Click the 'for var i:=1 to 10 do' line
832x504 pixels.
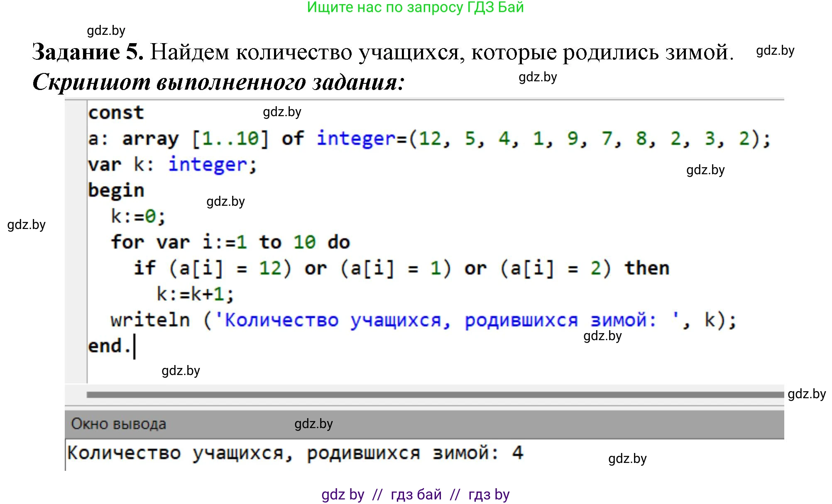point(230,242)
